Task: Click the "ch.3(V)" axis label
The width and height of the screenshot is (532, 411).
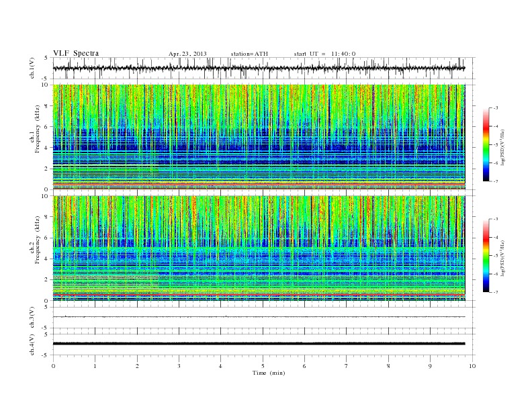Action: click(32, 318)
